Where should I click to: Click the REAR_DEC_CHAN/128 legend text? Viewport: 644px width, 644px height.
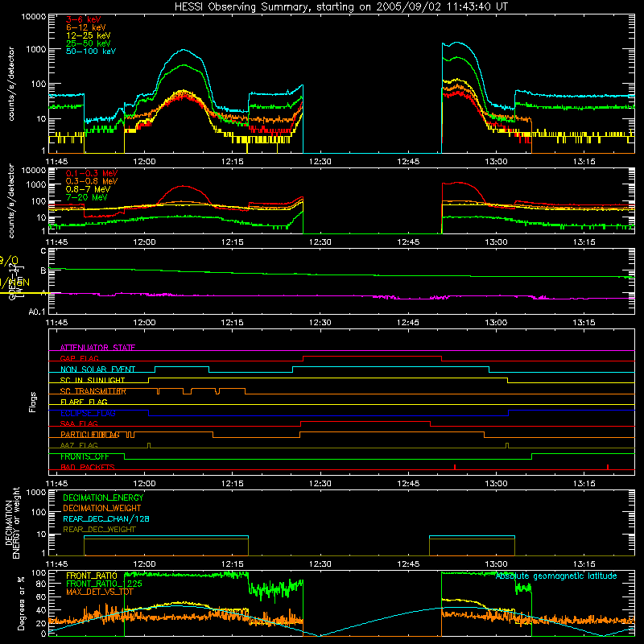point(106,518)
